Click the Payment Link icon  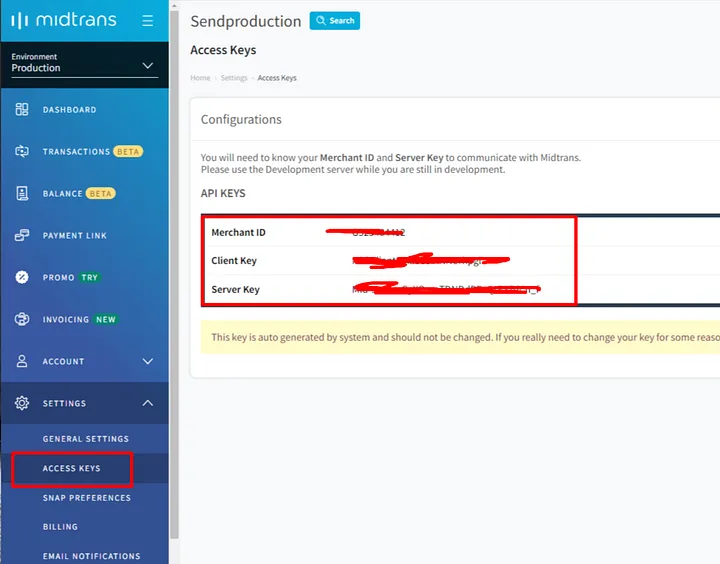22,235
